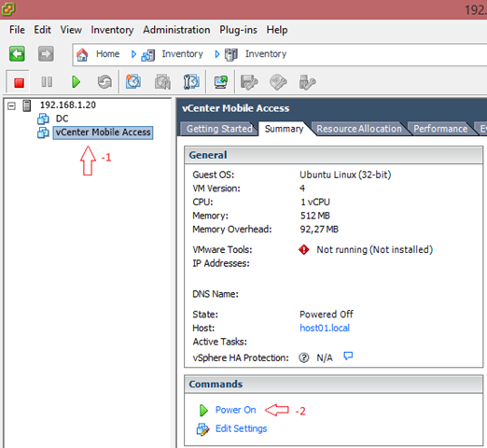Click the host server icon beside 192.168.1.20

27,105
